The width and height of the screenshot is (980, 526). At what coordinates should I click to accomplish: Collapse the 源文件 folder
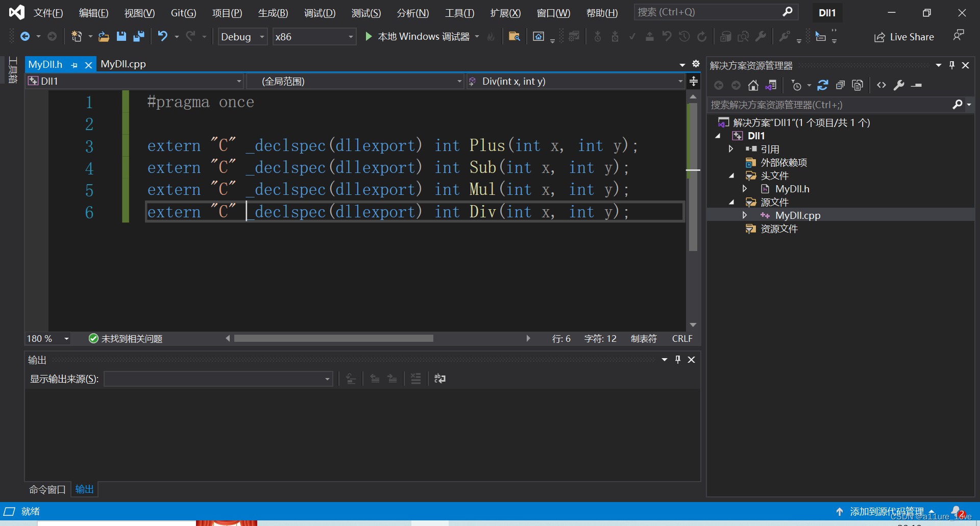(x=731, y=202)
